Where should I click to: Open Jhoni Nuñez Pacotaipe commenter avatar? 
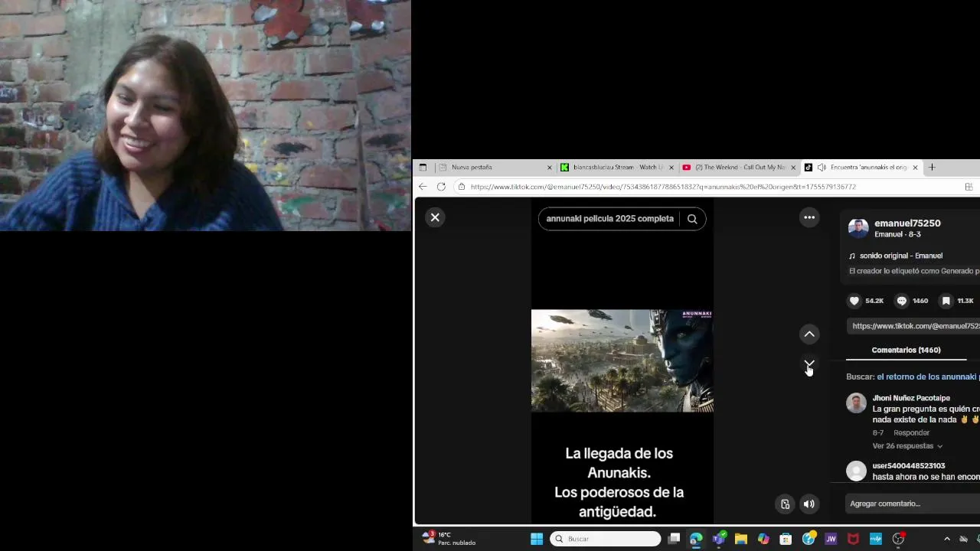856,403
